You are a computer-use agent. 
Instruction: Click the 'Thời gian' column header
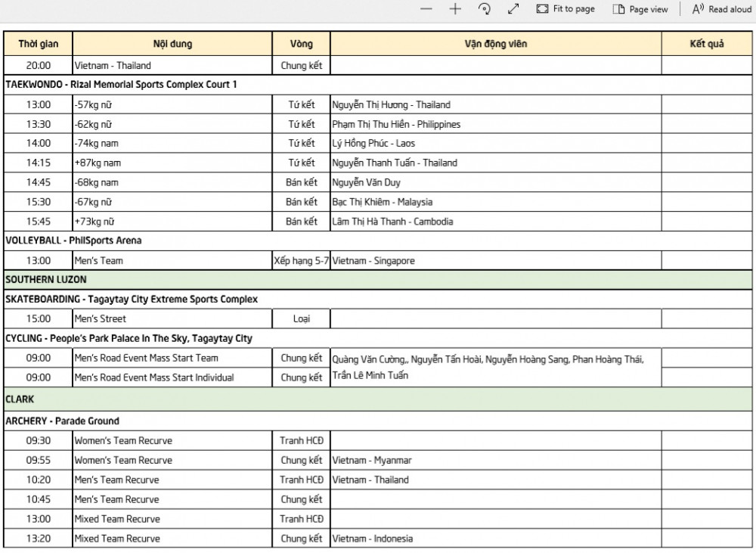pyautogui.click(x=39, y=44)
